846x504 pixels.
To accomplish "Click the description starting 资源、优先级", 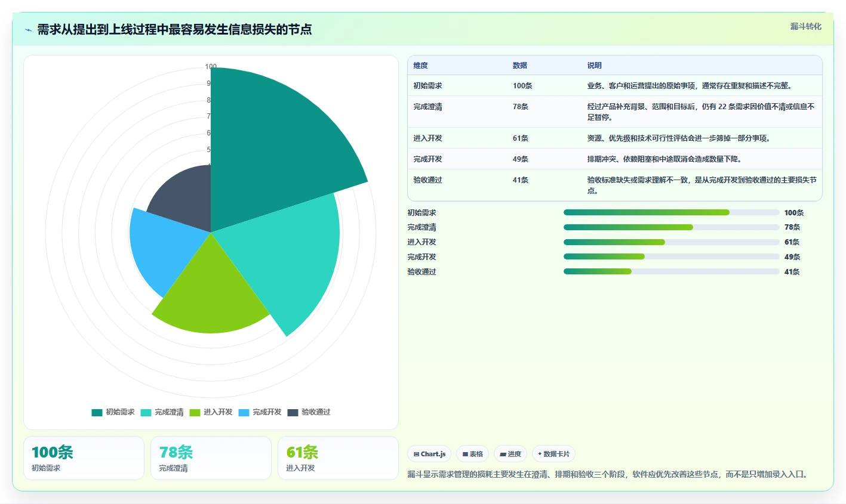I will pyautogui.click(x=679, y=138).
